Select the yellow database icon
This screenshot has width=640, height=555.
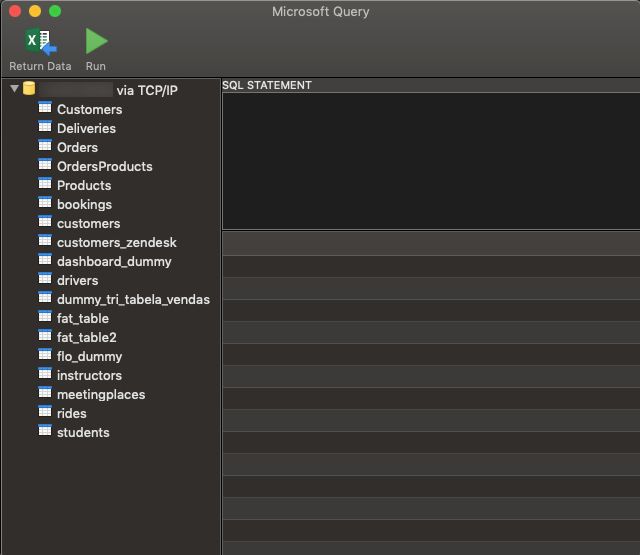[29, 88]
